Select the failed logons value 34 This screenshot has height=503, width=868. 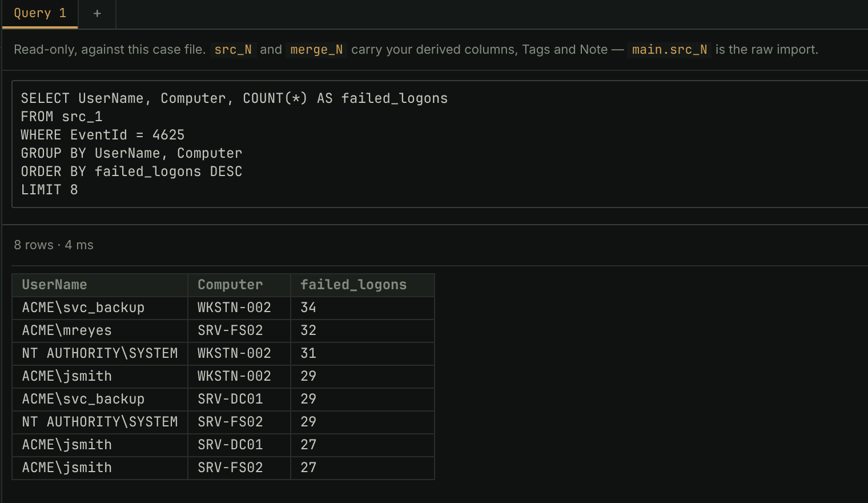click(363, 308)
